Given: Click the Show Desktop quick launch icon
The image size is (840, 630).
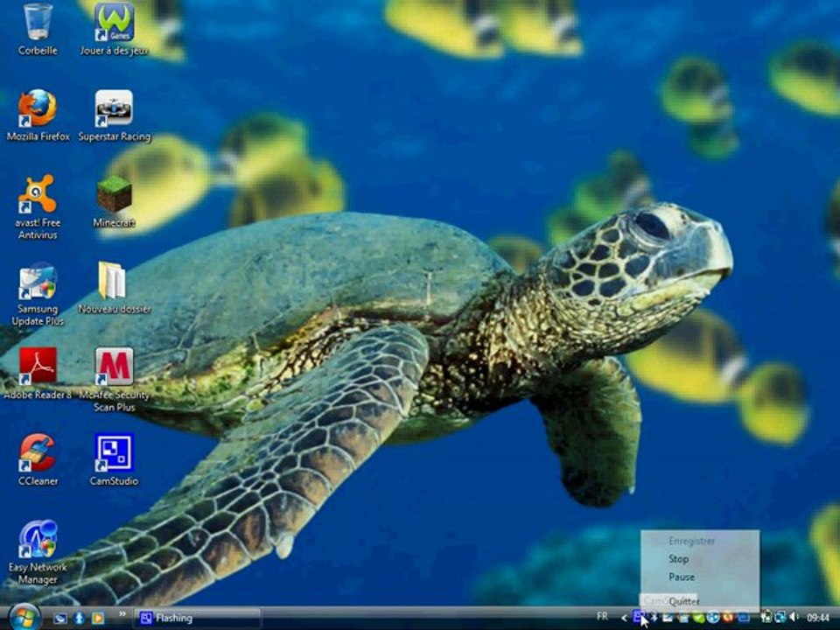Looking at the screenshot, I should click(60, 618).
